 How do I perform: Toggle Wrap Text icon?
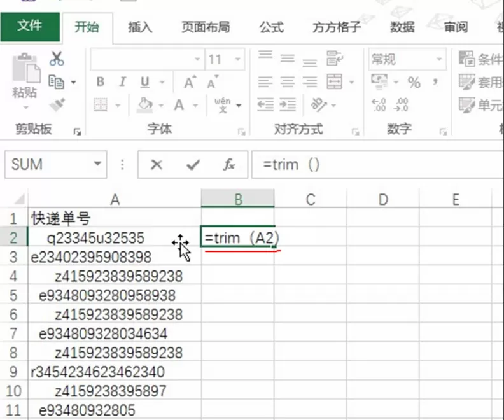click(x=334, y=58)
